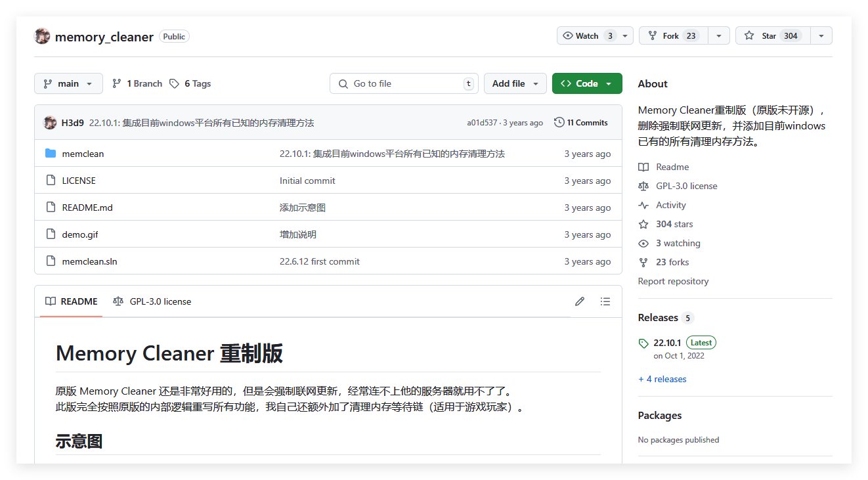The height and width of the screenshot is (480, 868).
Task: View the 3 watching link
Action: tap(670, 243)
